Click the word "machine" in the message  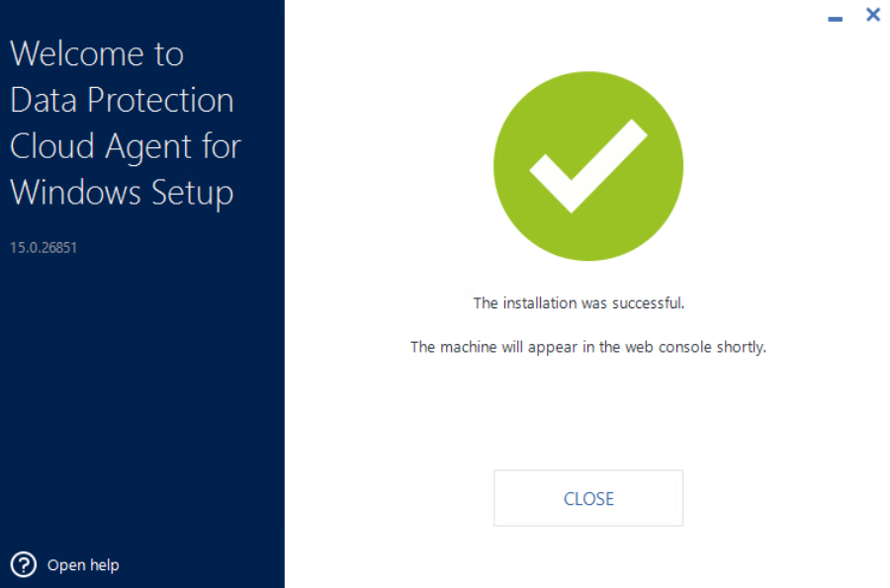[468, 348]
